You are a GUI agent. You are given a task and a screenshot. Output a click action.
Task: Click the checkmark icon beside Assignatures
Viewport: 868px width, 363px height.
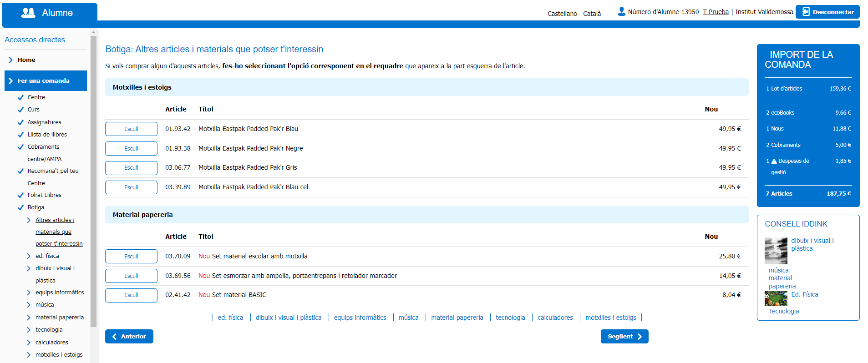pyautogui.click(x=20, y=122)
